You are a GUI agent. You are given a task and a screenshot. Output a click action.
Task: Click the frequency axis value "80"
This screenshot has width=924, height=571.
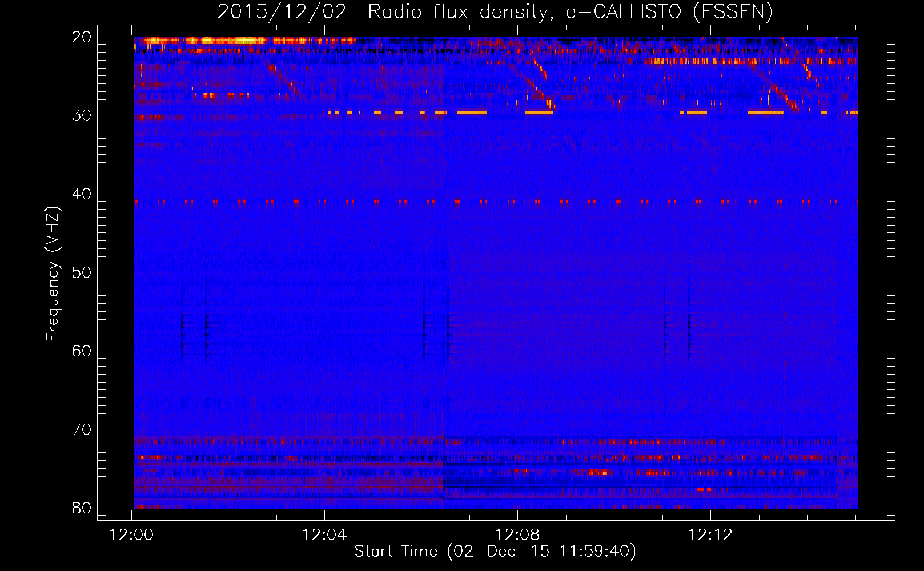82,508
